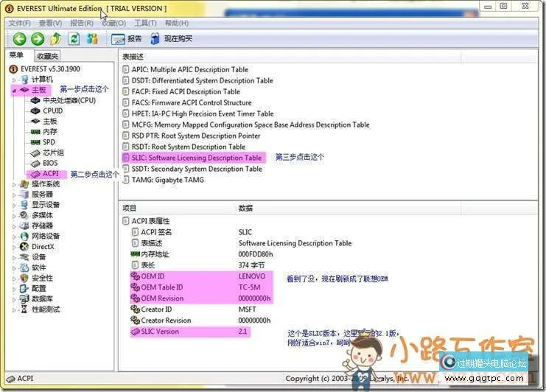The width and height of the screenshot is (546, 392).
Task: Click the OEM Revision row
Action: 202,298
